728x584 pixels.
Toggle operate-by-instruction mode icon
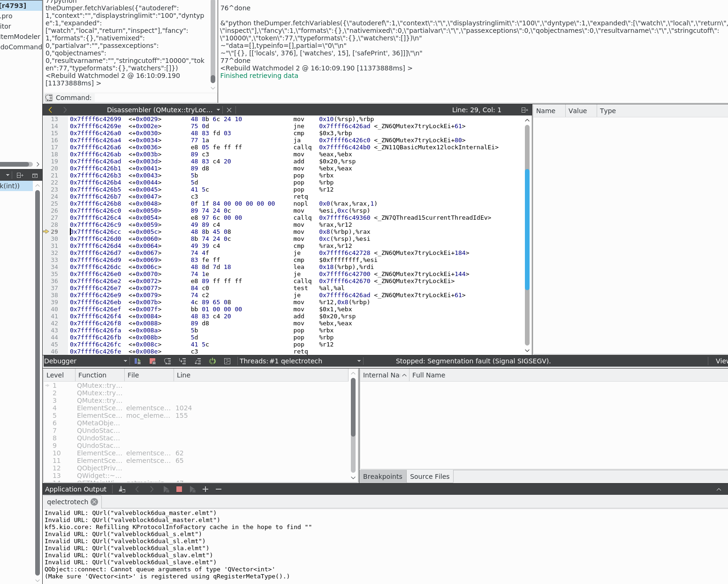coord(227,361)
